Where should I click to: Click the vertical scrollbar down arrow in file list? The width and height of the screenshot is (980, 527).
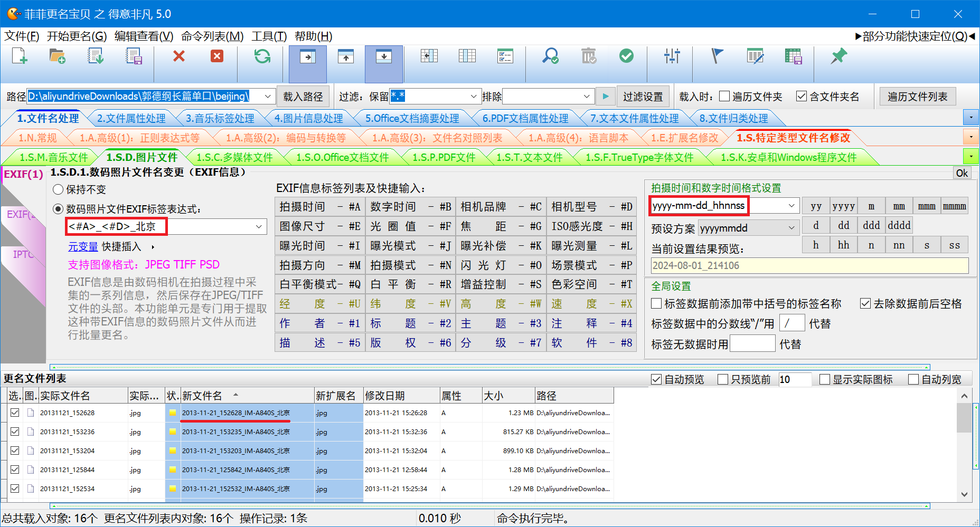point(964,494)
